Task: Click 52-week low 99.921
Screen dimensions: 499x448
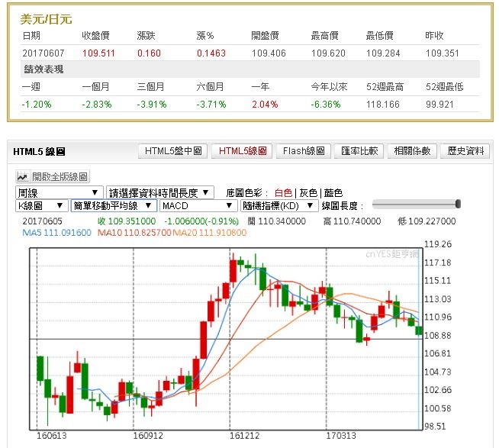Action: [439, 105]
